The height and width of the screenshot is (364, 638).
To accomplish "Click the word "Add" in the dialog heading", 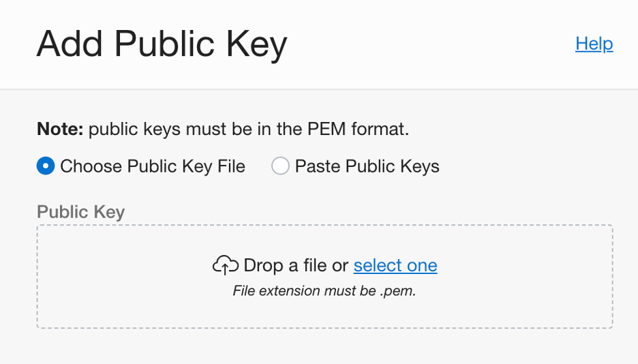I will pyautogui.click(x=70, y=45).
